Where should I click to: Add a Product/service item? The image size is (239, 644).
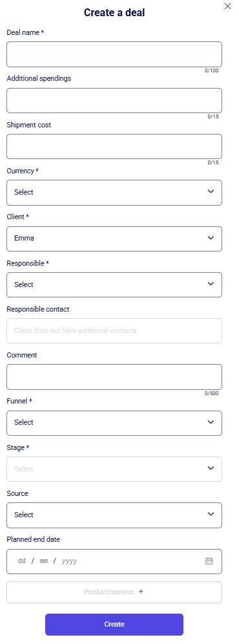114,592
